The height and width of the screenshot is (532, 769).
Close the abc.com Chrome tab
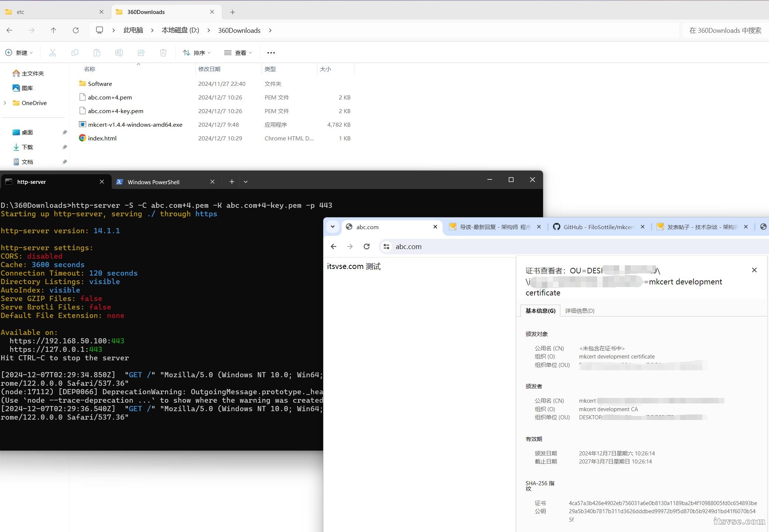point(435,227)
